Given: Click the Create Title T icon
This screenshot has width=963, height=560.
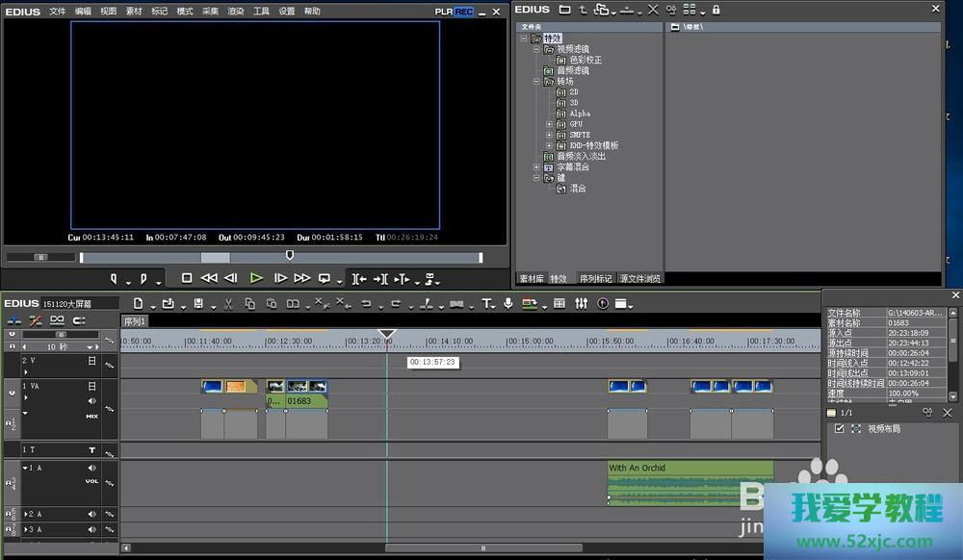Looking at the screenshot, I should point(486,304).
